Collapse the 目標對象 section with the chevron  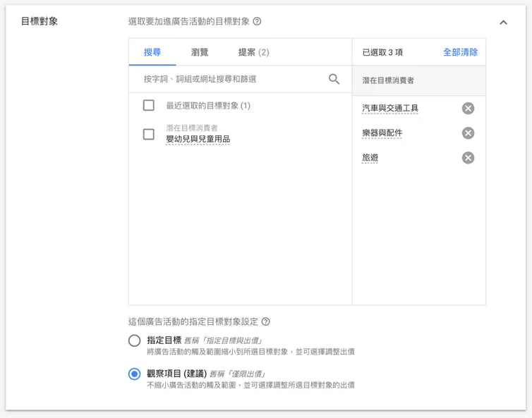tap(503, 23)
